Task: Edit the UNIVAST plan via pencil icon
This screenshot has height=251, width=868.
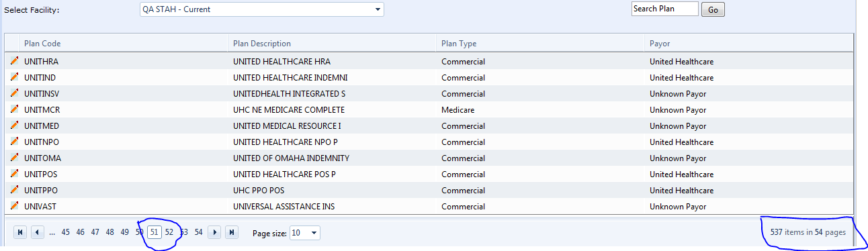Action: pyautogui.click(x=14, y=206)
